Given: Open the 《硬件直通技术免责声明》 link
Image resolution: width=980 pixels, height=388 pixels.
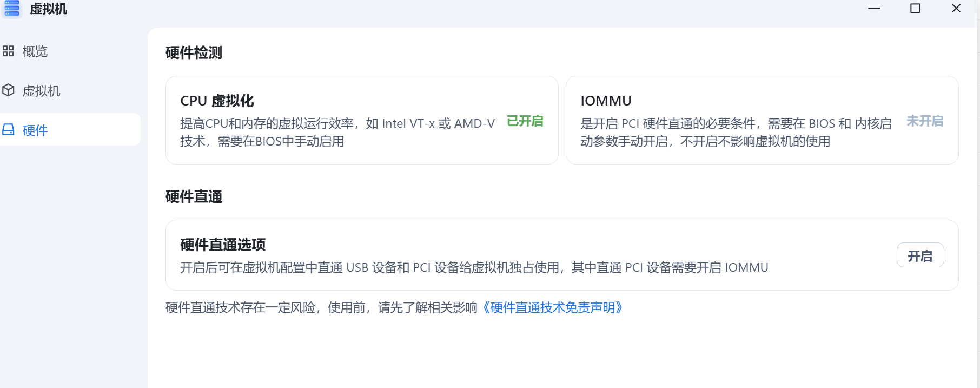Looking at the screenshot, I should point(552,308).
